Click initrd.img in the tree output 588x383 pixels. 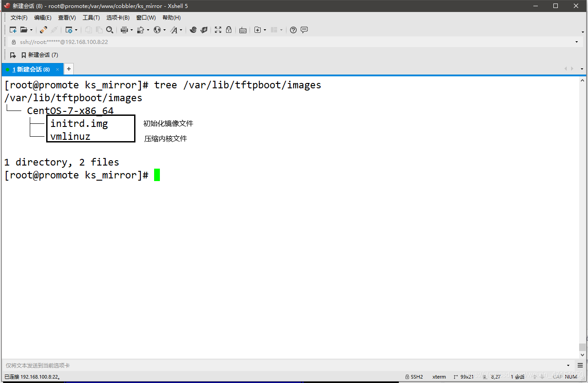tap(79, 123)
